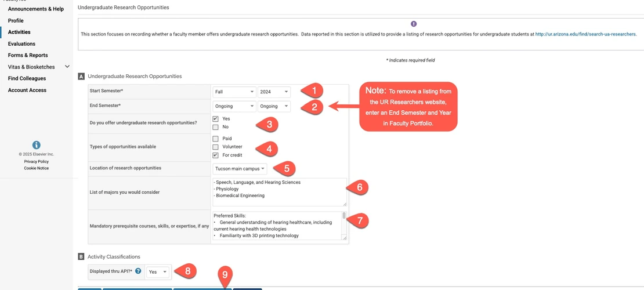644x290 pixels.
Task: Check the Paid opportunity type checkbox
Action: click(215, 139)
